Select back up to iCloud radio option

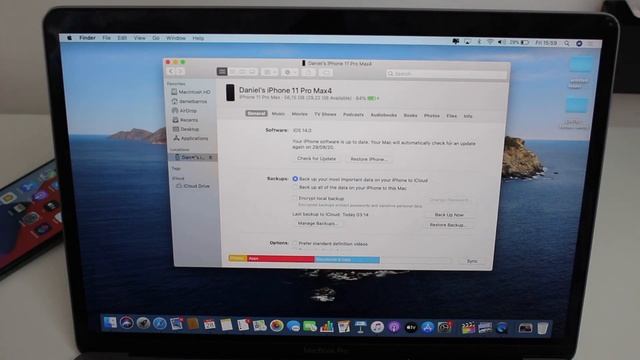click(295, 179)
